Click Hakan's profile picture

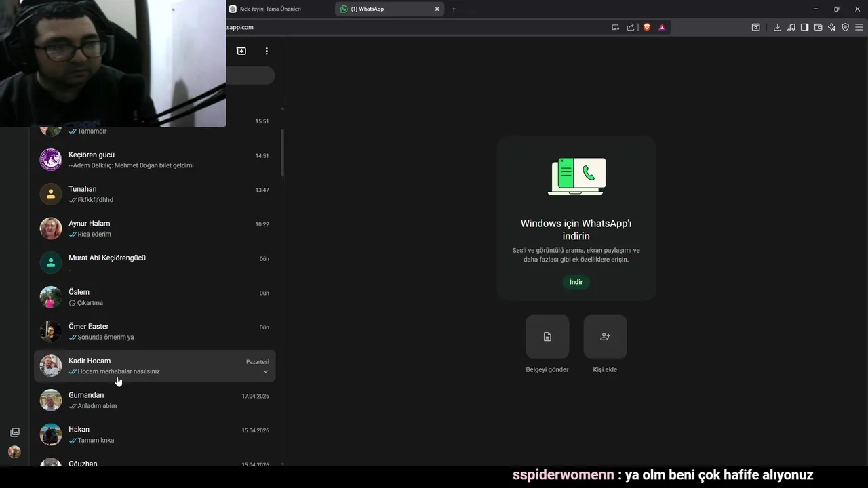coord(51,434)
